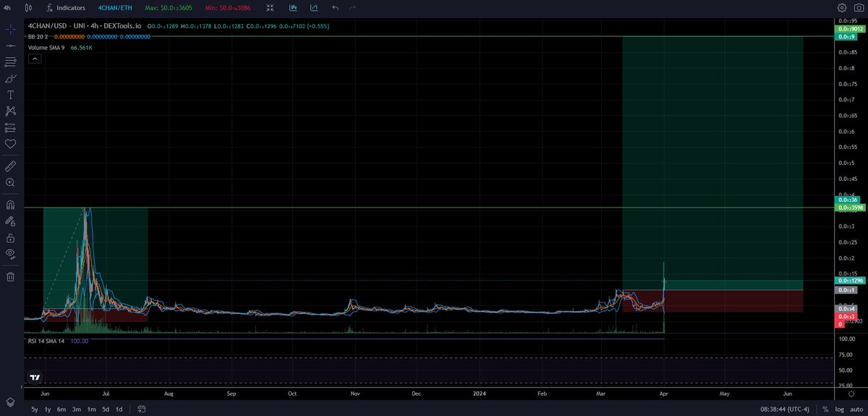Viewport: 868px width, 416px height.
Task: Click the line chart view icon
Action: pos(314,8)
